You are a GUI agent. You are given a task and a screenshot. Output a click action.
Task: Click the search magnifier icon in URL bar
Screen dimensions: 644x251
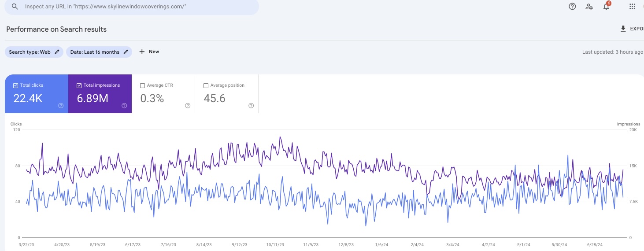(x=15, y=7)
